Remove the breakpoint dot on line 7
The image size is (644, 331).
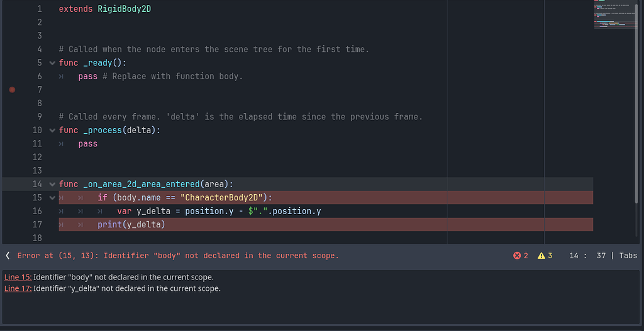coord(12,90)
